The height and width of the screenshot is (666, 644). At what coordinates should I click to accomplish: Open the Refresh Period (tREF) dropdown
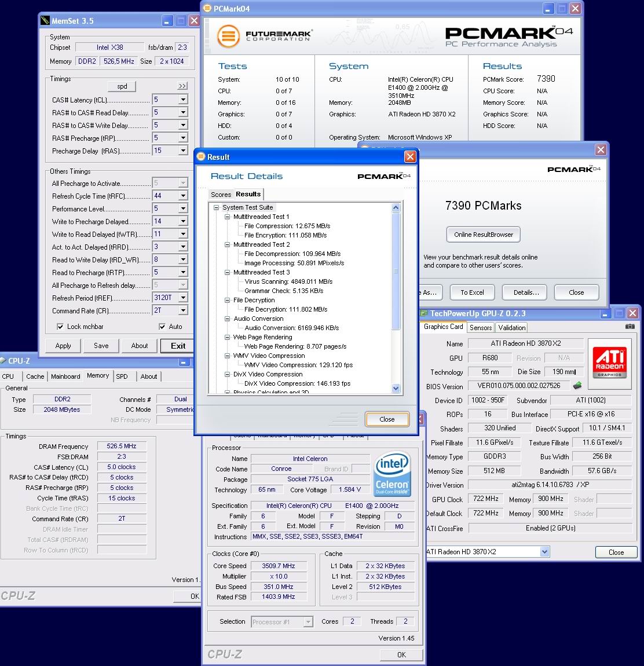pyautogui.click(x=183, y=298)
